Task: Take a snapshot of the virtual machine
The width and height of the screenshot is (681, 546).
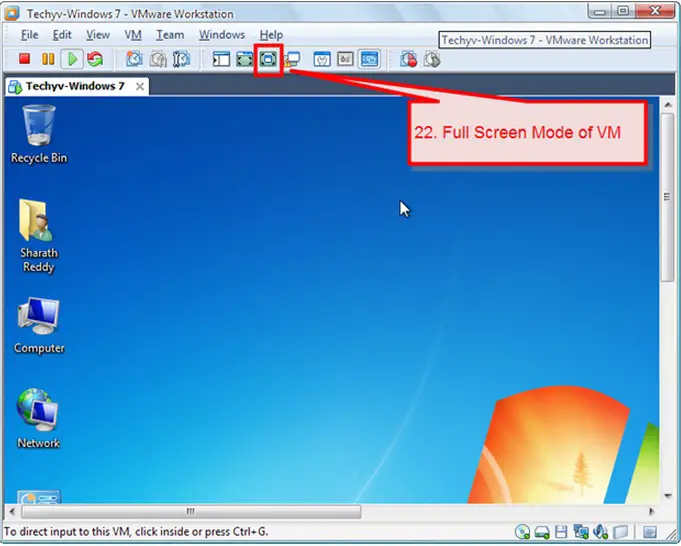Action: pyautogui.click(x=134, y=59)
